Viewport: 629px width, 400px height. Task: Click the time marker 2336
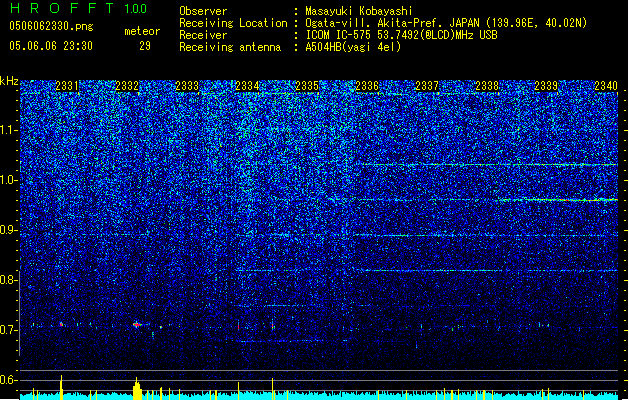367,86
